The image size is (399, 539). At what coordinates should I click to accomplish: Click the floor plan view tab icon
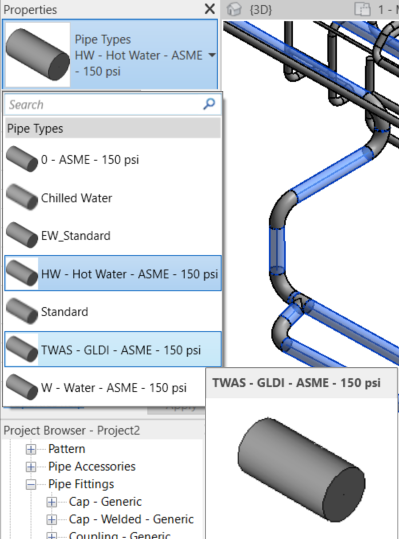coord(362,9)
